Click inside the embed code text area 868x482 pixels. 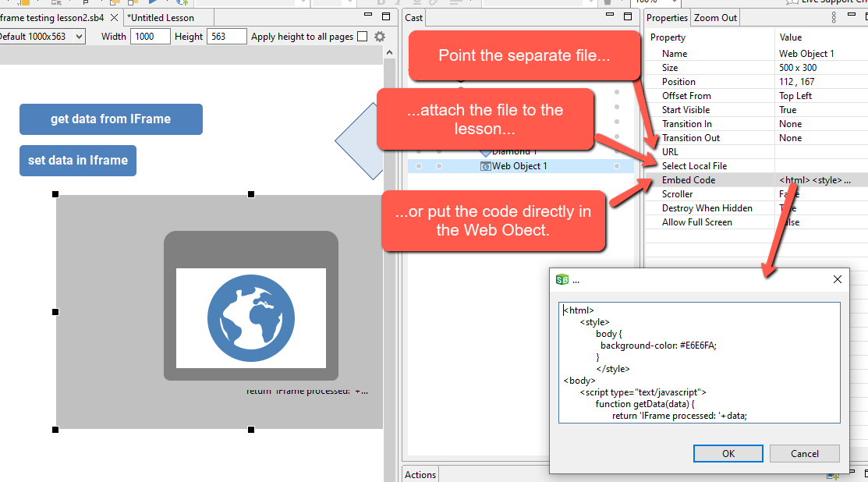(700, 363)
